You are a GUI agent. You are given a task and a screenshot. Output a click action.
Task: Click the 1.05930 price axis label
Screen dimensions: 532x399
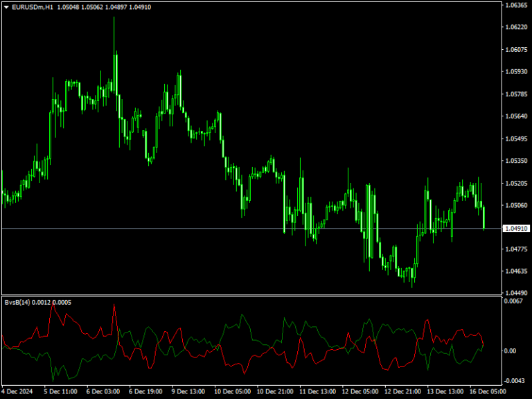(516, 71)
